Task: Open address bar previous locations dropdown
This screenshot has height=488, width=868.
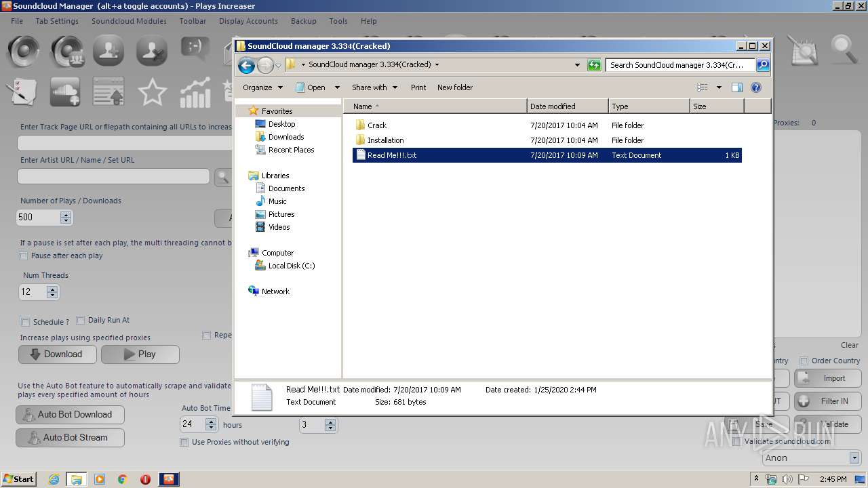Action: 577,65
